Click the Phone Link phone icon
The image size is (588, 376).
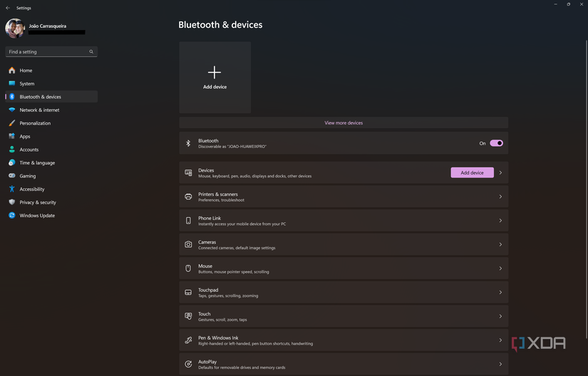pyautogui.click(x=188, y=221)
